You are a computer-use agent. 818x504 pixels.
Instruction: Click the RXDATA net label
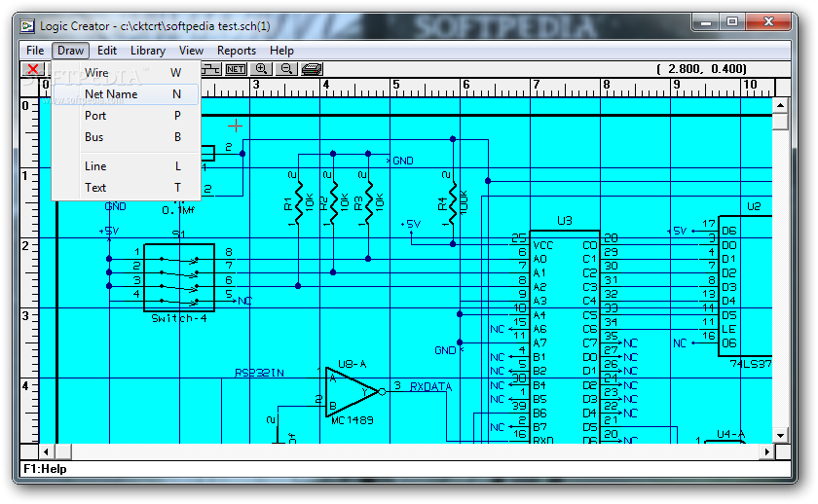coord(430,386)
